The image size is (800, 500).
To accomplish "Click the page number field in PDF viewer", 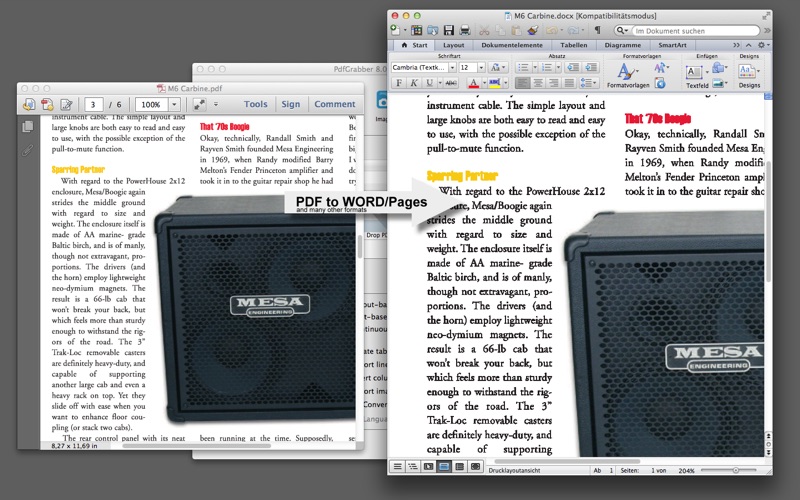I will [x=93, y=105].
